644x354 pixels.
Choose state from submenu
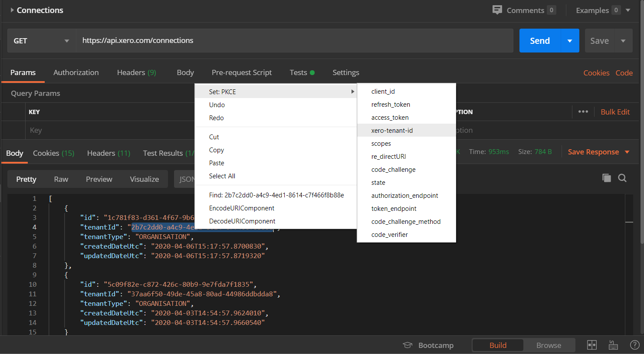tap(406, 182)
